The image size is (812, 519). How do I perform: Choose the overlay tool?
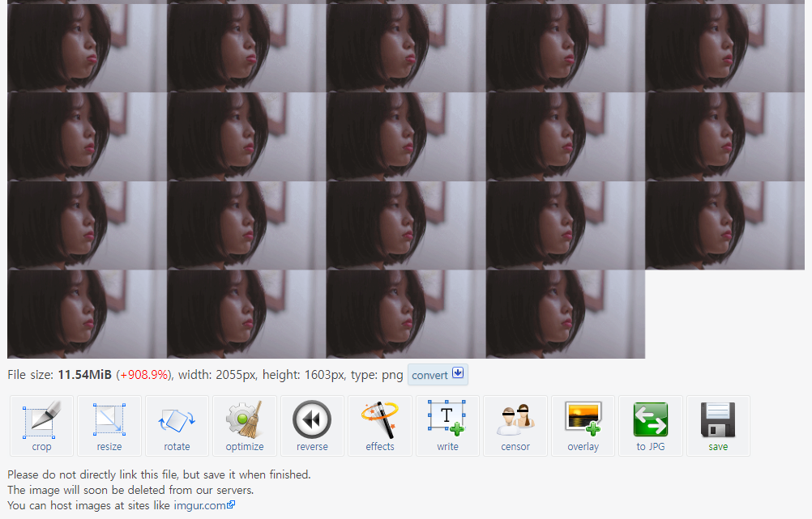(583, 426)
